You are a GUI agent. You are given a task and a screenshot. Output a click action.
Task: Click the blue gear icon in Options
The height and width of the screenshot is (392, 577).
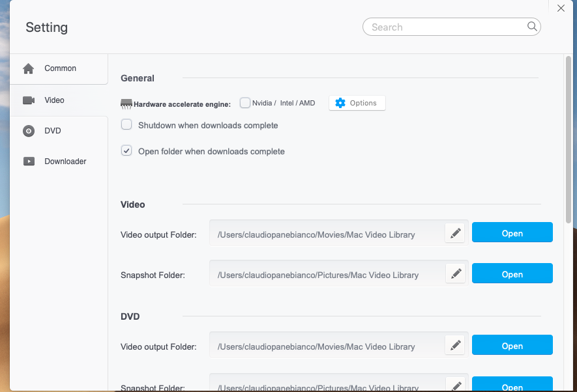click(340, 103)
